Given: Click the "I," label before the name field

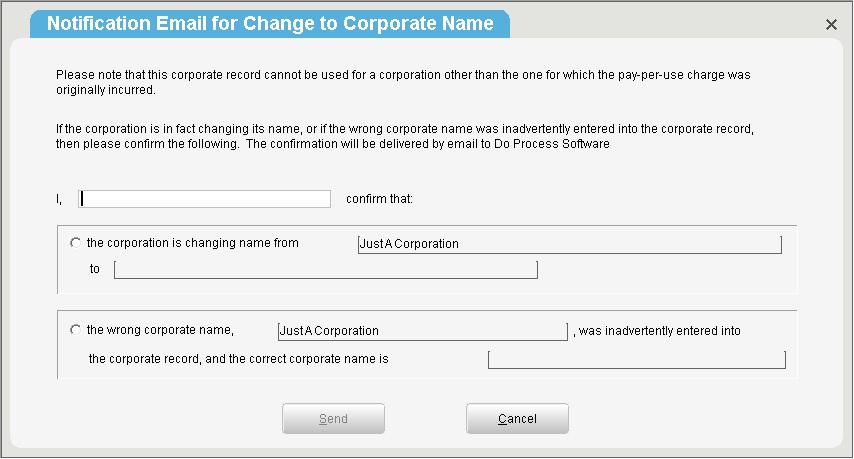Looking at the screenshot, I should [x=59, y=199].
